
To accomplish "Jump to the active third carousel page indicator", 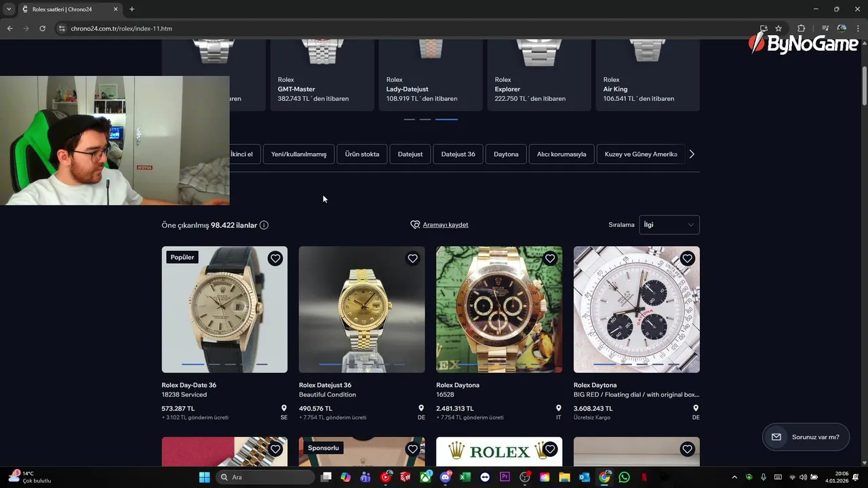I will point(446,119).
